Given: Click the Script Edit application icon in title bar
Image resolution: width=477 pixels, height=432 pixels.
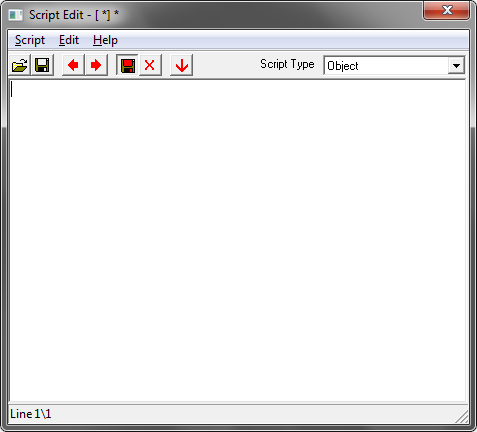Looking at the screenshot, I should (x=16, y=15).
